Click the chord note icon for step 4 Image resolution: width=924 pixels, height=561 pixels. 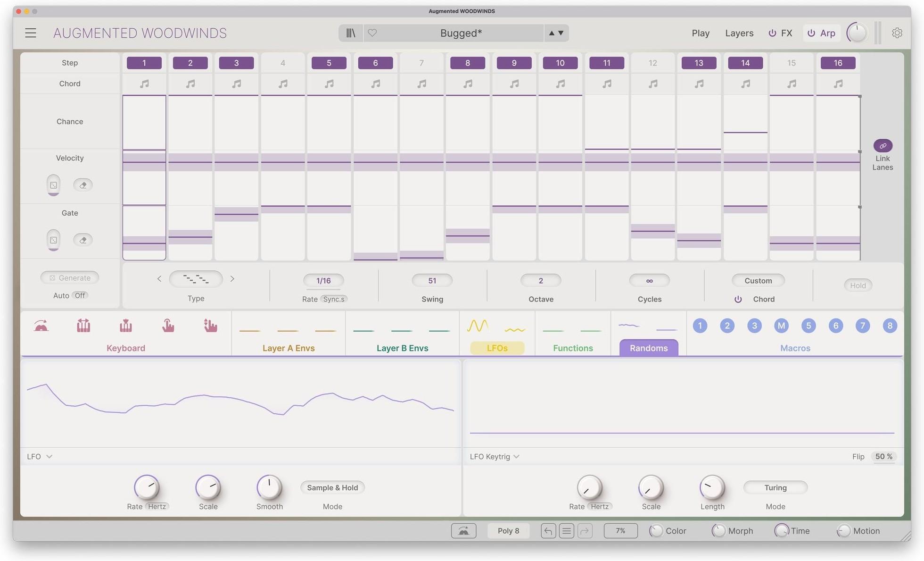pos(283,84)
